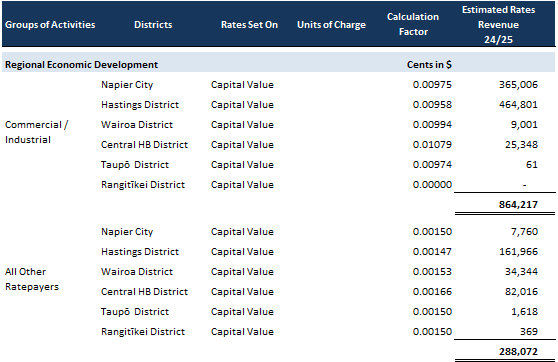Click the Districts column header
This screenshot has width=558, height=362.
tap(153, 25)
